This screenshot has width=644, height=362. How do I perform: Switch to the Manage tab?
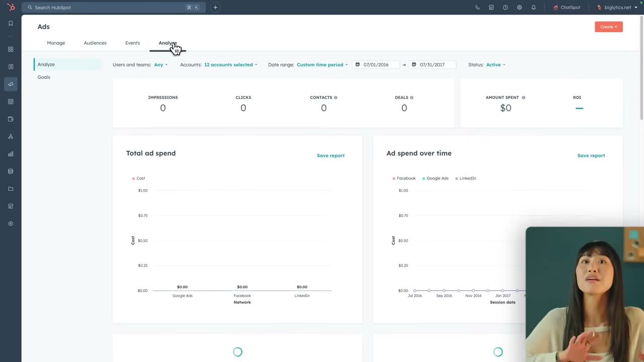pyautogui.click(x=56, y=43)
